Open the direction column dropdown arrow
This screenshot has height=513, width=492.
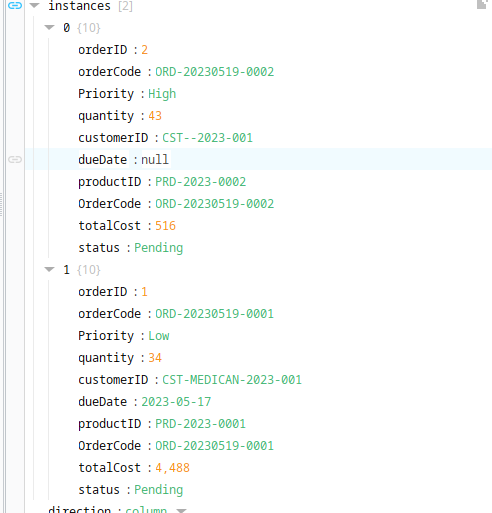tap(181, 510)
